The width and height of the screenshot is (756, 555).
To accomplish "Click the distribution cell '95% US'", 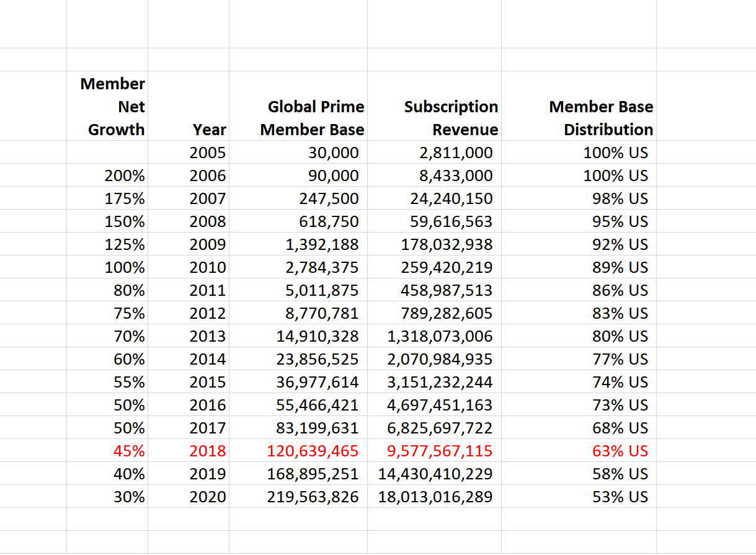I will [x=579, y=221].
